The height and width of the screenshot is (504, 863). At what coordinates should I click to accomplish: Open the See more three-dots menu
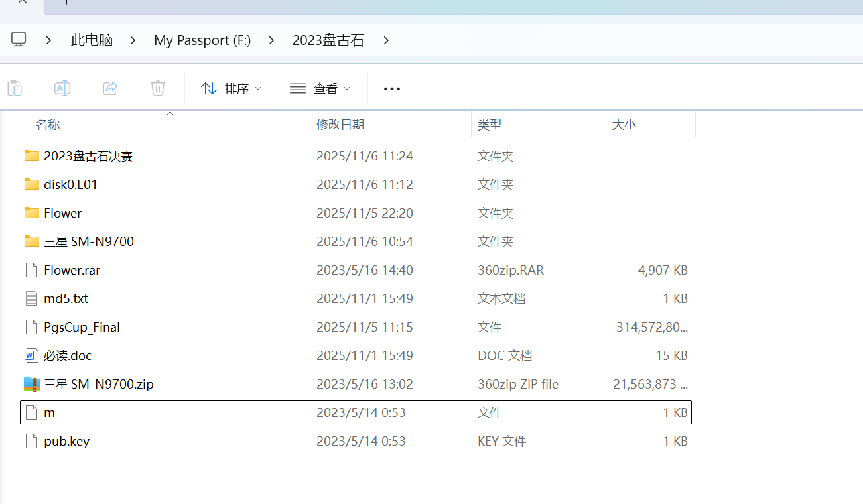click(392, 89)
